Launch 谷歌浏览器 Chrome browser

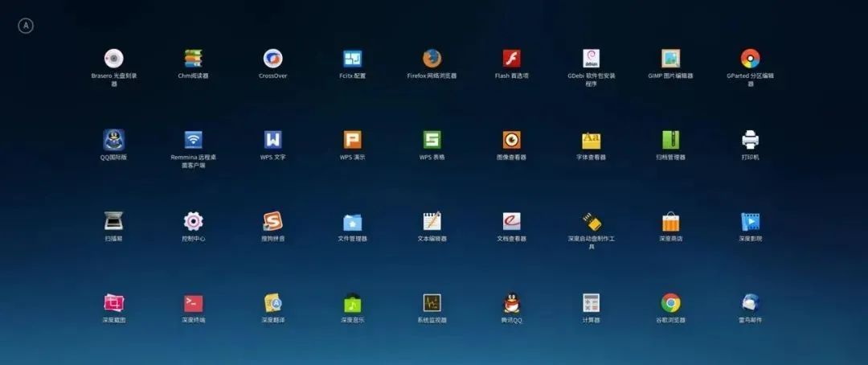670,302
